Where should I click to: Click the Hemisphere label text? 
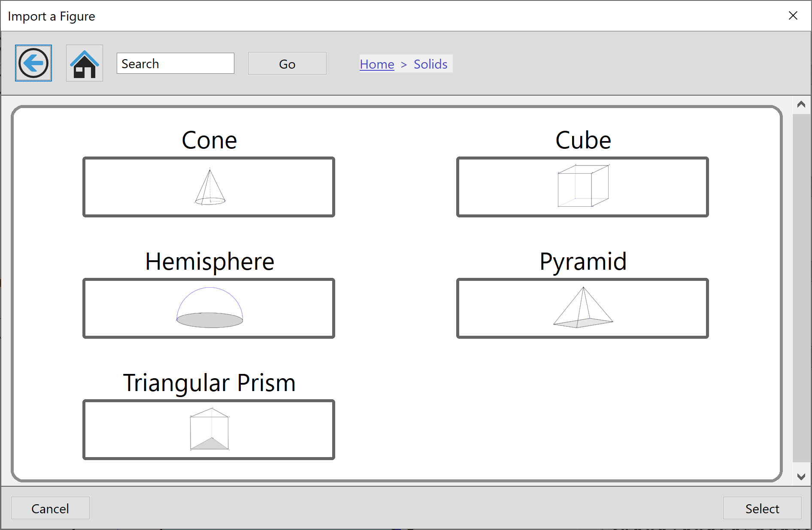pos(209,262)
